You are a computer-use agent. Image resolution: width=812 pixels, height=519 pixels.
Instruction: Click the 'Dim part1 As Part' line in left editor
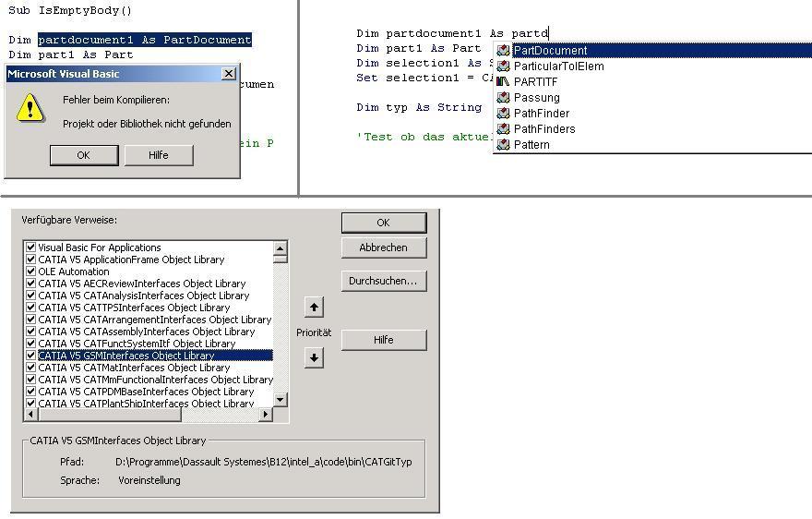point(71,54)
